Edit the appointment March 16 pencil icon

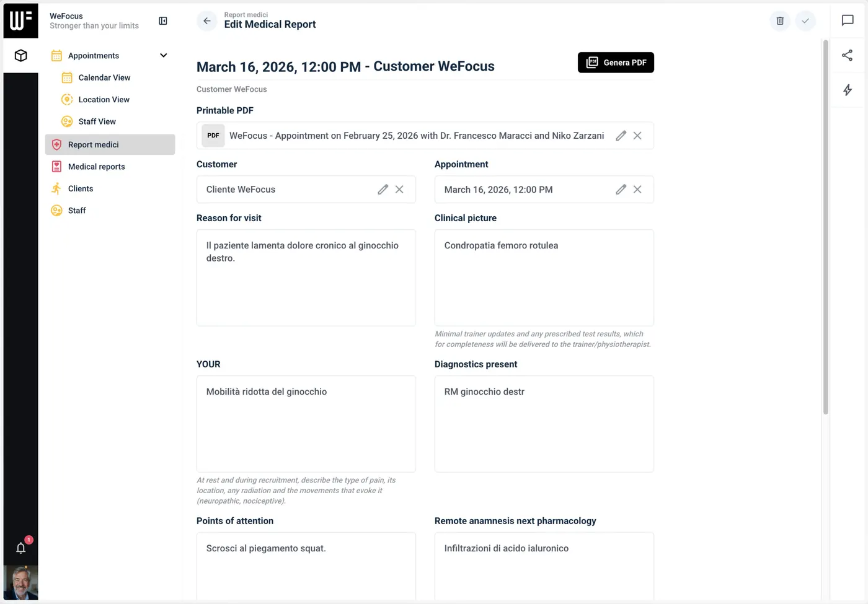click(x=621, y=190)
